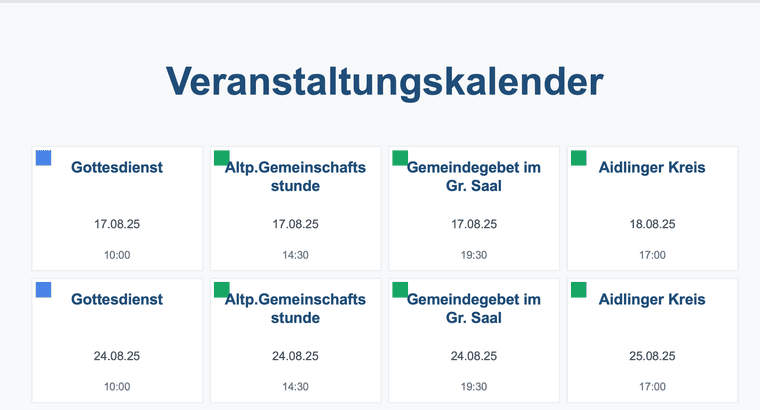
Task: Click the Veranstaltungskalender heading
Action: tap(384, 81)
